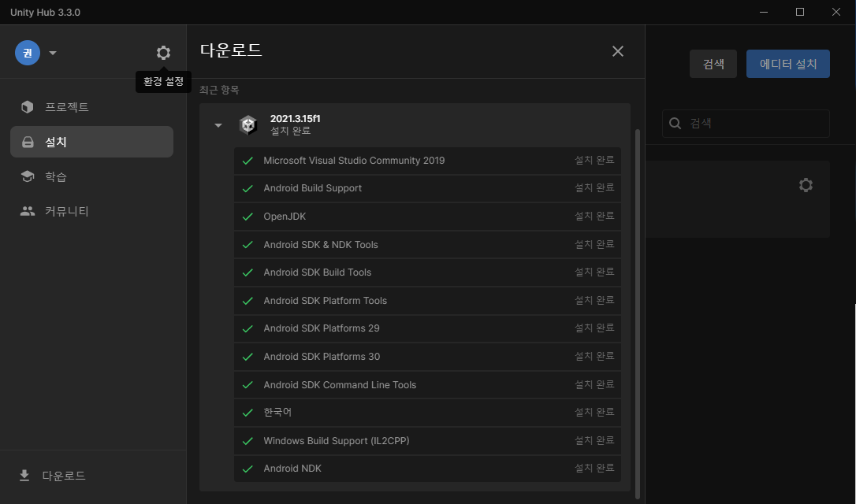The width and height of the screenshot is (856, 504).
Task: Click the 2021.3.15f1 version title
Action: coord(296,118)
